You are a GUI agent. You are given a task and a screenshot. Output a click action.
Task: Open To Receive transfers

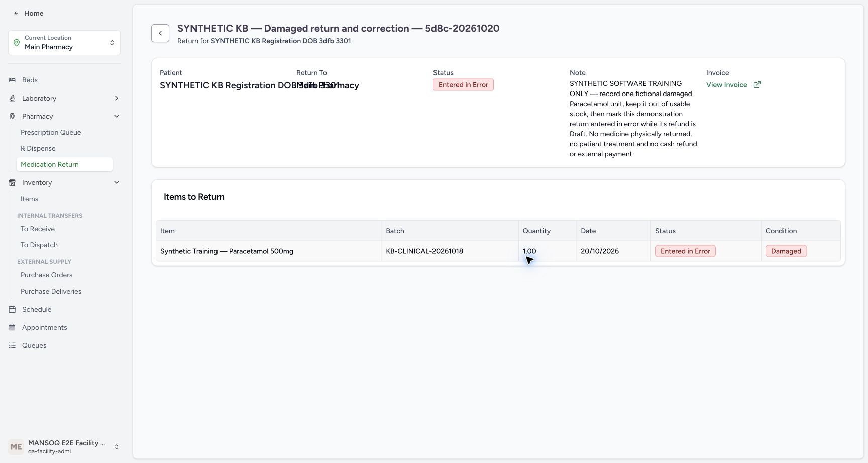click(x=38, y=229)
